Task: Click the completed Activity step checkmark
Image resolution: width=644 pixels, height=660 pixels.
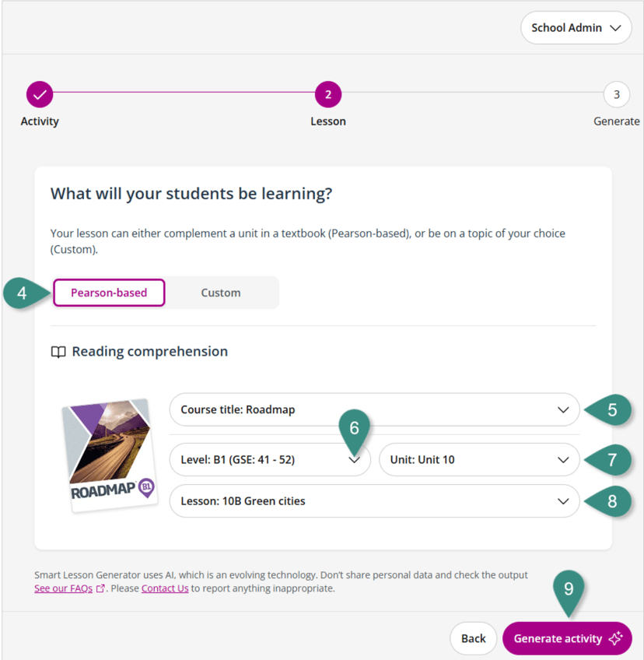Action: tap(40, 95)
